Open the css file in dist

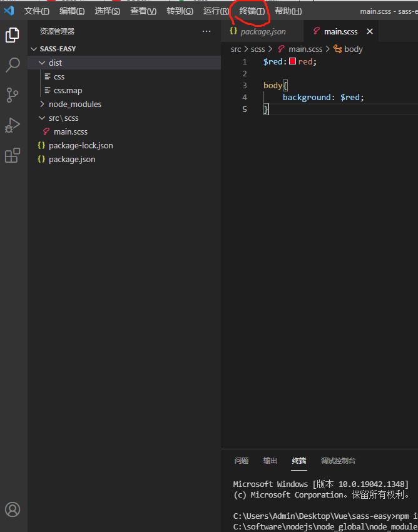tap(124, 77)
